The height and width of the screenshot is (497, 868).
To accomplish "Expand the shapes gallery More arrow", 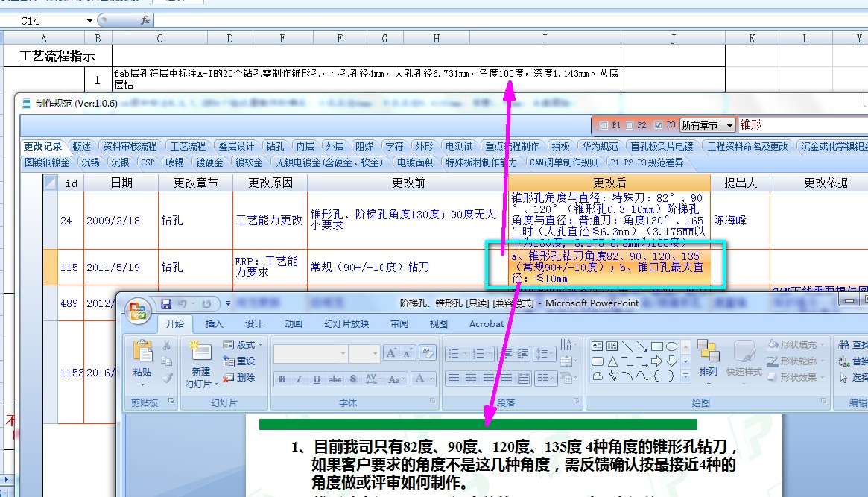I will 685,376.
